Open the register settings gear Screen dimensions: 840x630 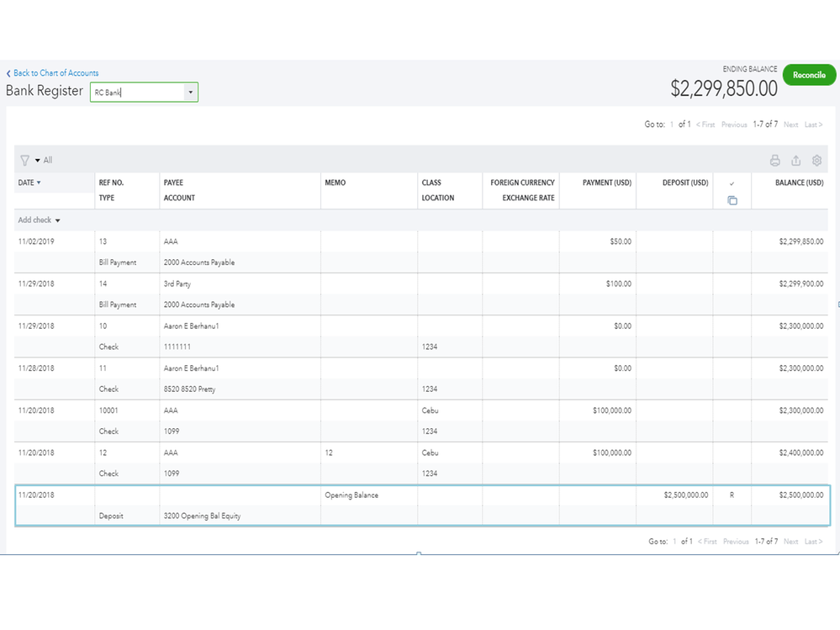[x=816, y=161]
